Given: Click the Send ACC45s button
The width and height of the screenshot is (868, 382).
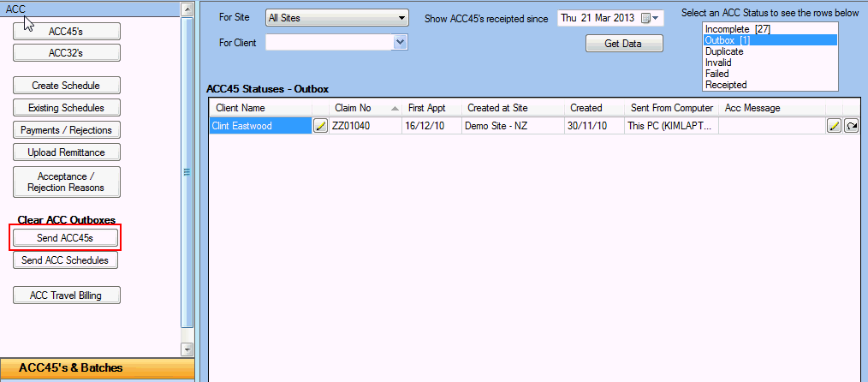Looking at the screenshot, I should pyautogui.click(x=65, y=237).
